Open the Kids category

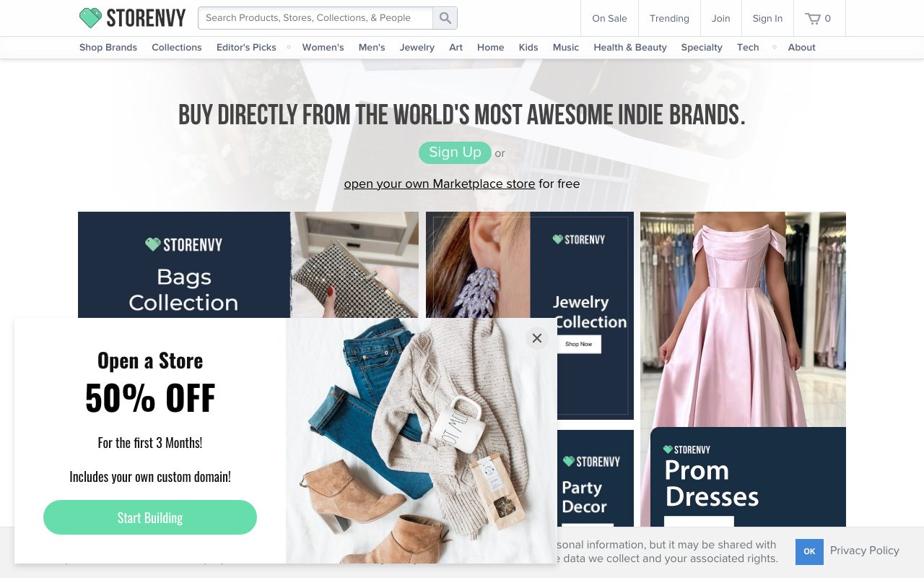(528, 47)
